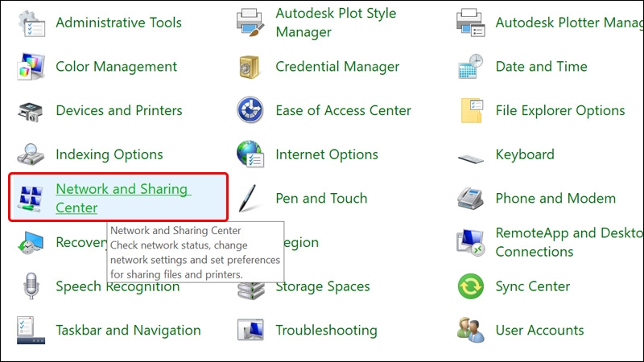Viewport: 644px width, 362px height.
Task: Open the Troubleshooting icon
Action: tap(250, 330)
